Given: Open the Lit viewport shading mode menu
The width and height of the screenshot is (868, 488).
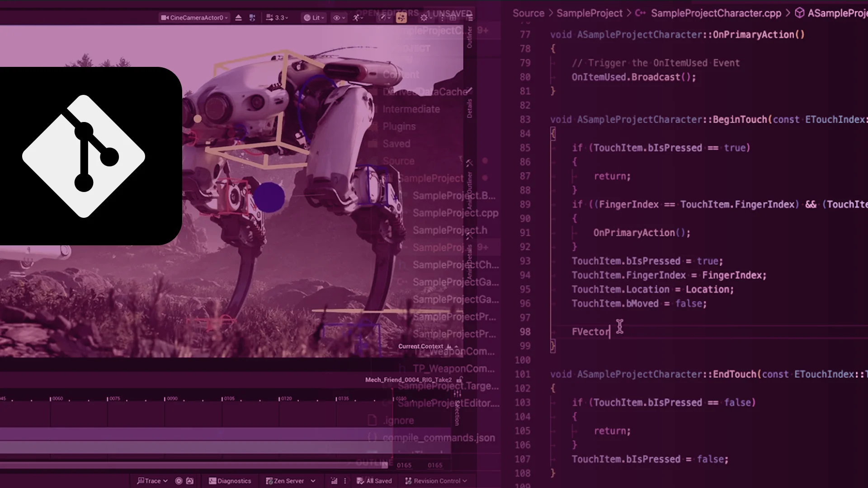Looking at the screenshot, I should click(x=313, y=18).
